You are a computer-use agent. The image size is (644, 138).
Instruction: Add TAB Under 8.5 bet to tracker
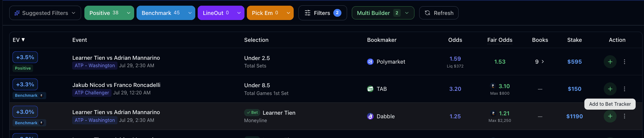tap(610, 89)
